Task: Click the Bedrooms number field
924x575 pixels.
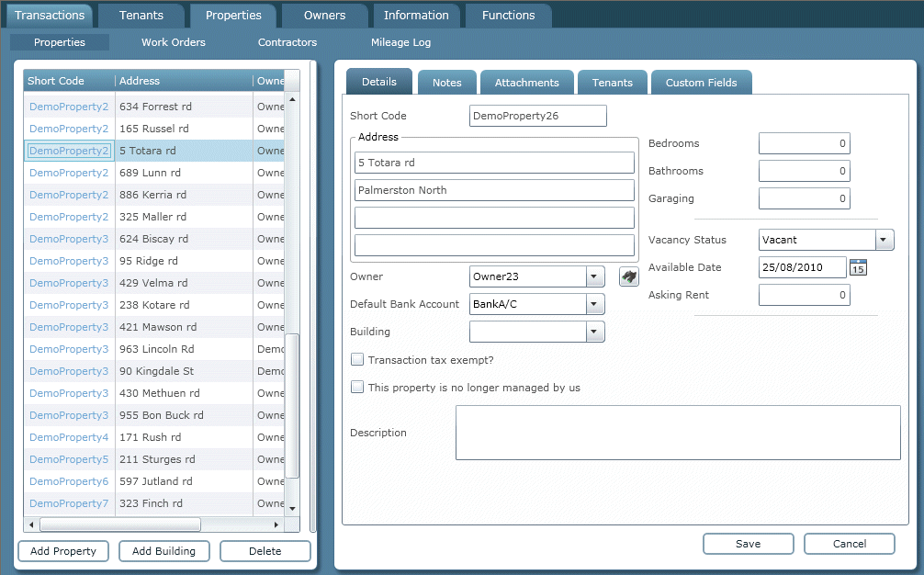Action: (x=805, y=143)
